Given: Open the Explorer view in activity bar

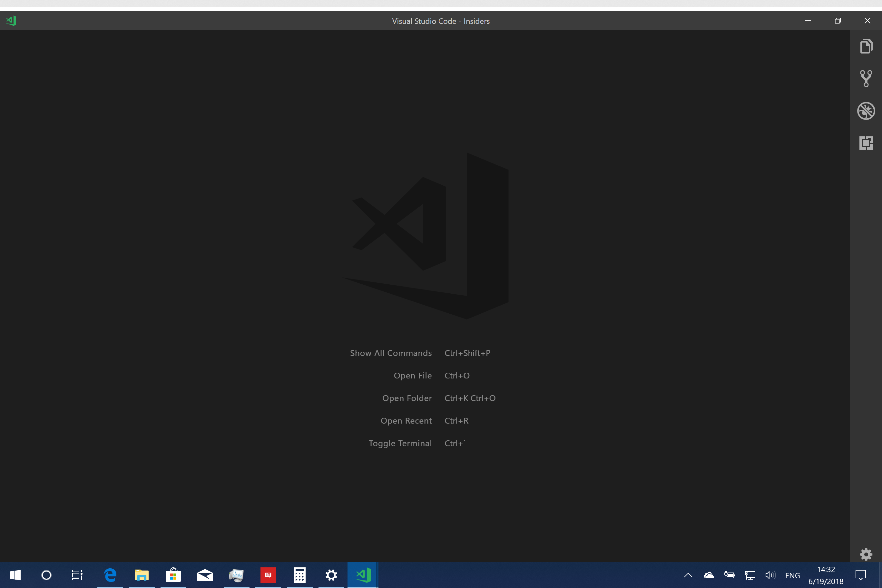Looking at the screenshot, I should coord(866,46).
